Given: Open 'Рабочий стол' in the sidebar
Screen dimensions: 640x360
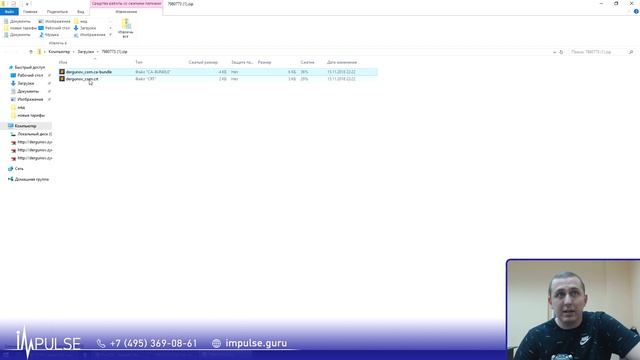Looking at the screenshot, I should tap(30, 76).
